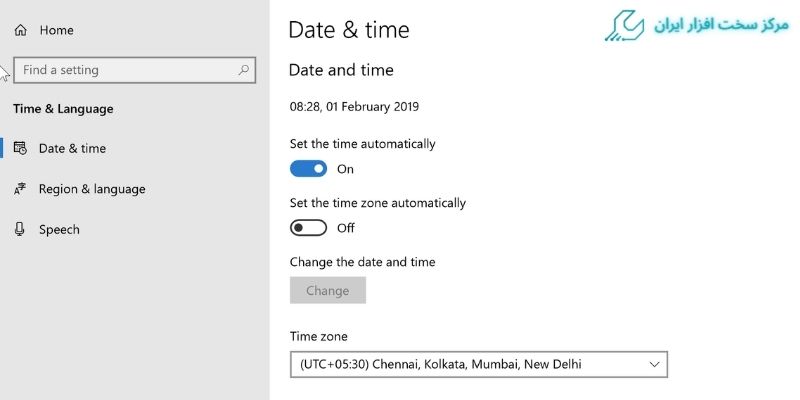Select Date & time in the sidebar
The width and height of the screenshot is (800, 400).
[72, 148]
